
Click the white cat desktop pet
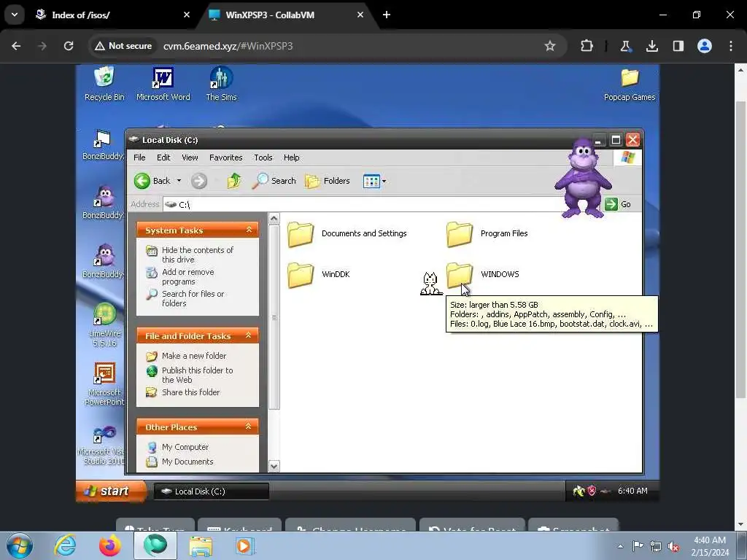pyautogui.click(x=430, y=284)
